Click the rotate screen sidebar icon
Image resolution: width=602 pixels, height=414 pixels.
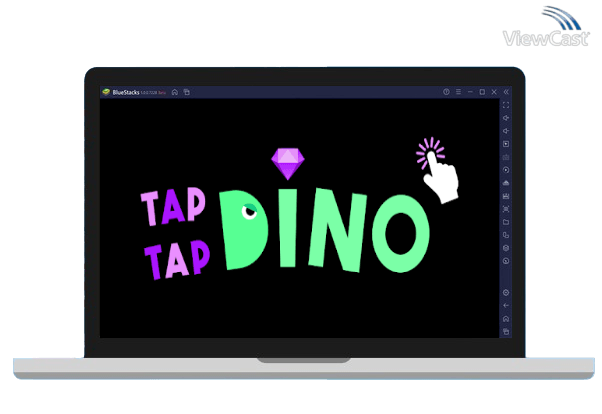(506, 235)
